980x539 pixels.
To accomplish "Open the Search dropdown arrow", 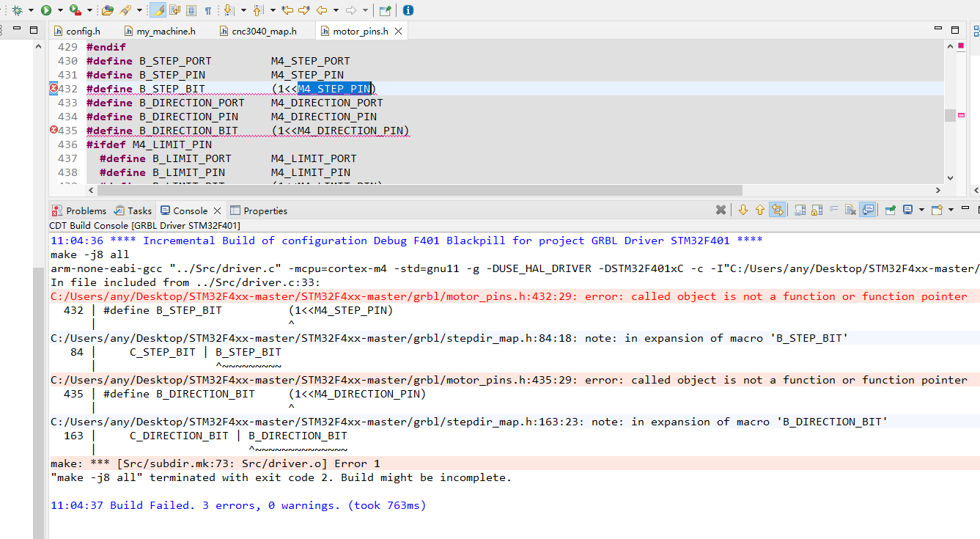I will pos(139,10).
